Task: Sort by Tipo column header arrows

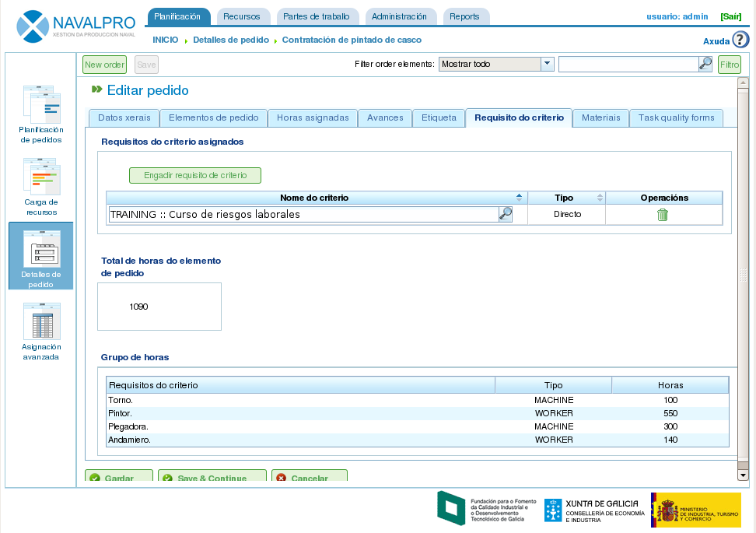Action: pyautogui.click(x=600, y=198)
